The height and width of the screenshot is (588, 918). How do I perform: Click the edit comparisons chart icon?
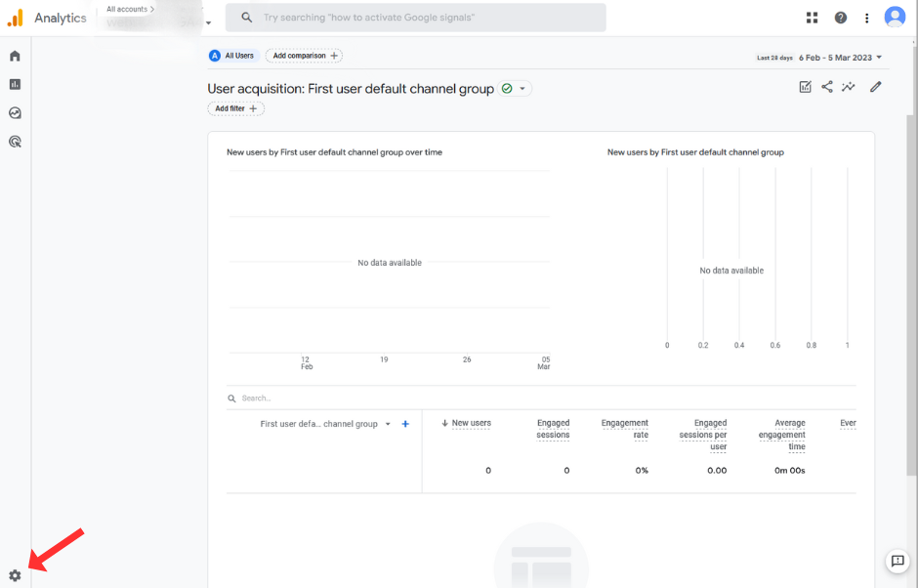point(806,87)
